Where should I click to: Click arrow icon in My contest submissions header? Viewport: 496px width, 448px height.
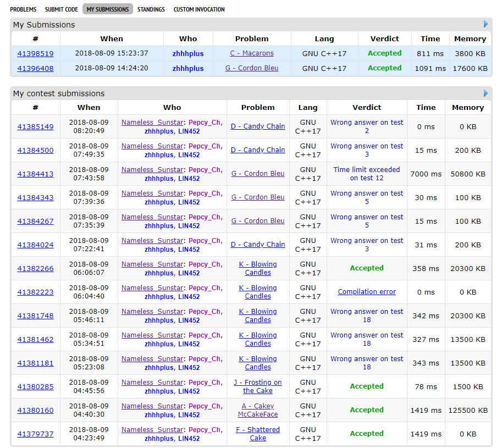coord(486,93)
